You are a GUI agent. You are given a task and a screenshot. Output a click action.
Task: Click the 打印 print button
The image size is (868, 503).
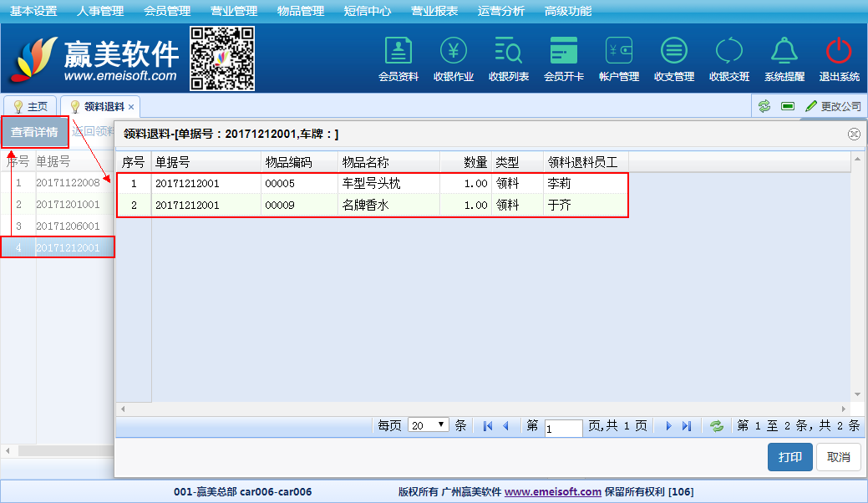coord(789,457)
